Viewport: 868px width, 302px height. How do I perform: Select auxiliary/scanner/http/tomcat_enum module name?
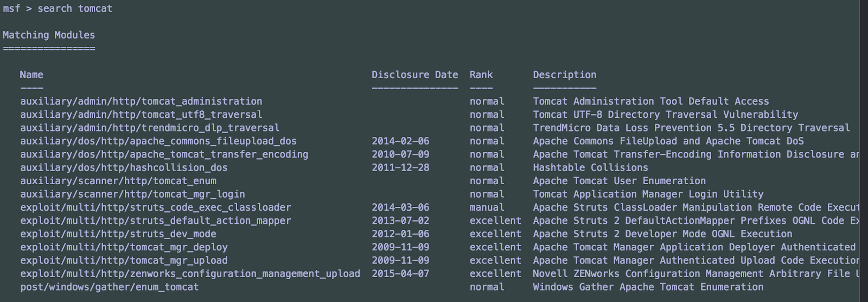point(118,181)
